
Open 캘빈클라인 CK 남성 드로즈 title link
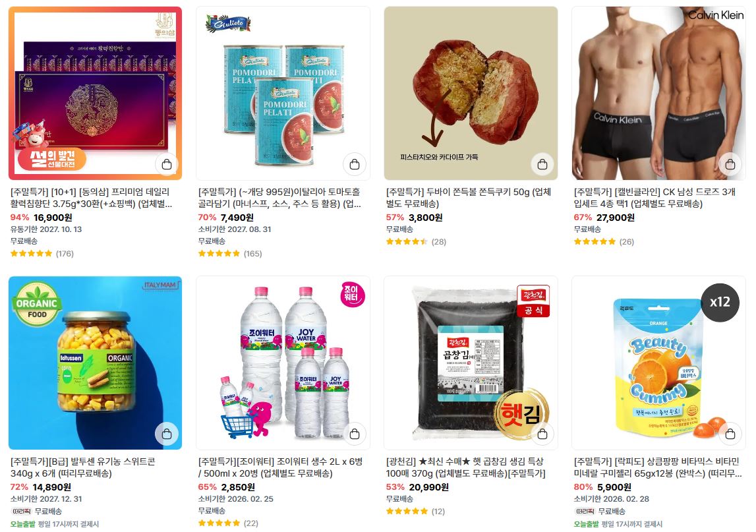(x=654, y=198)
